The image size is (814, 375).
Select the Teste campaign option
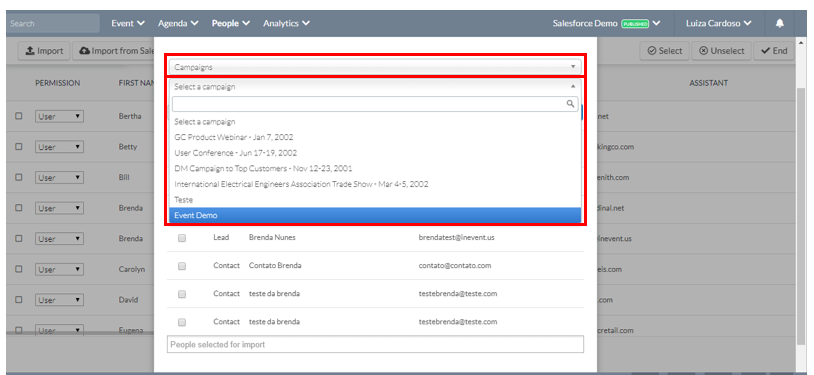375,199
